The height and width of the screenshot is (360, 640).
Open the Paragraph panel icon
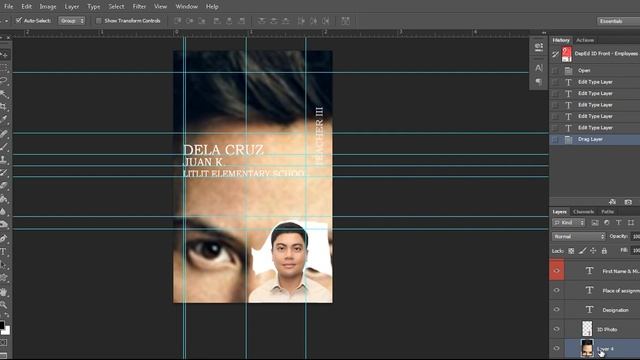tap(539, 82)
